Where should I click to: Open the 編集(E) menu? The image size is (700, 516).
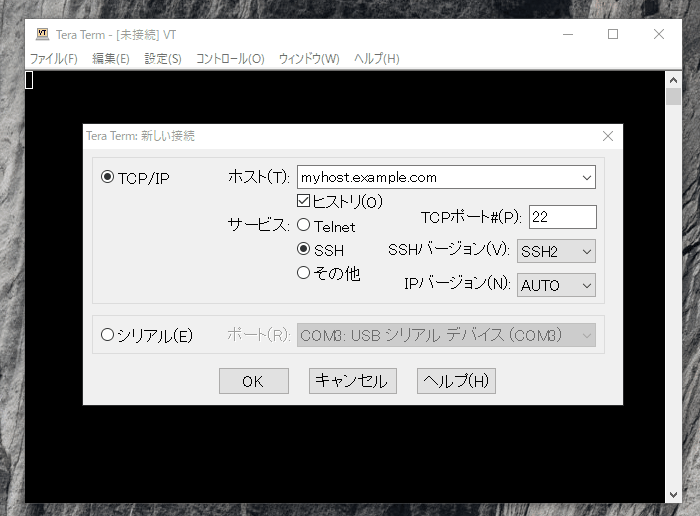pos(111,58)
